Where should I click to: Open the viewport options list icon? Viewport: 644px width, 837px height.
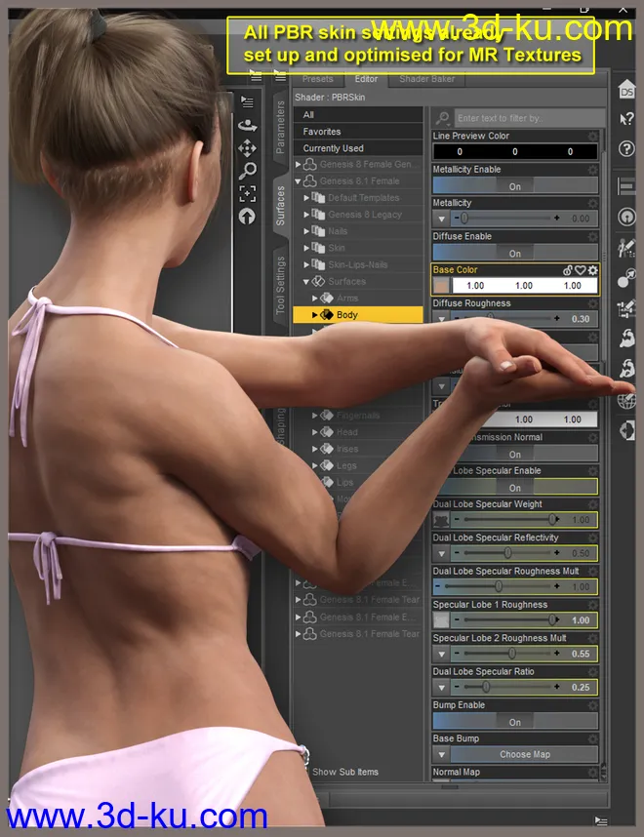(247, 101)
